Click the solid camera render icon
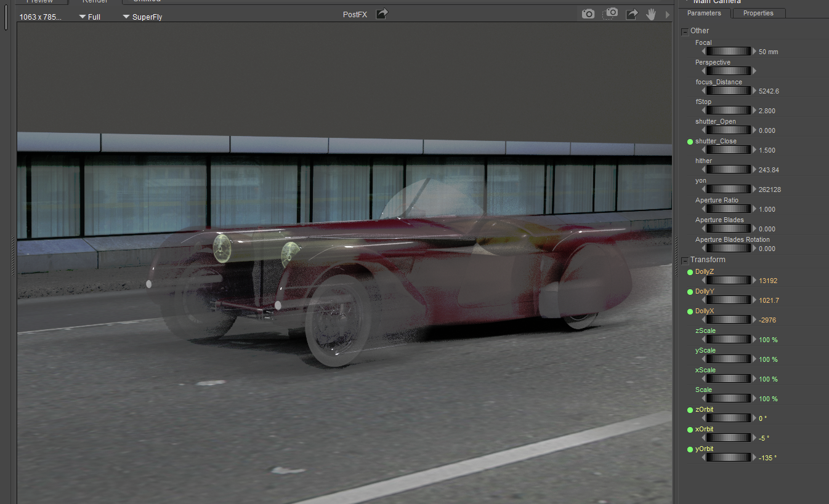The width and height of the screenshot is (829, 504). click(588, 14)
